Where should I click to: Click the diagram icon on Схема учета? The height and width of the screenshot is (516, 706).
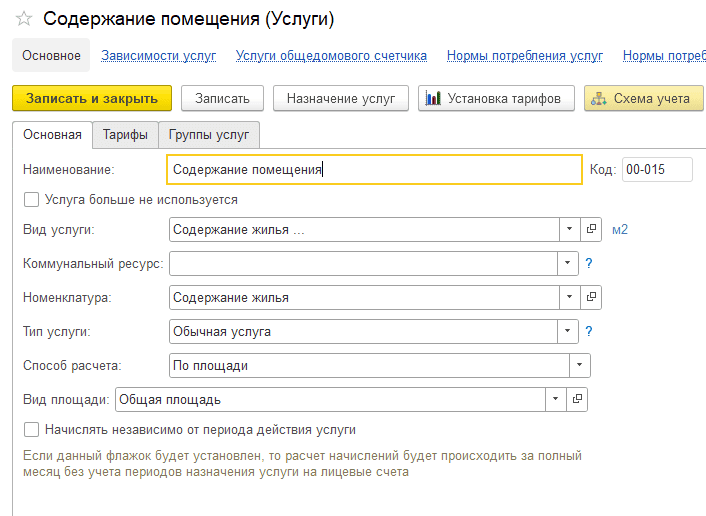click(599, 98)
